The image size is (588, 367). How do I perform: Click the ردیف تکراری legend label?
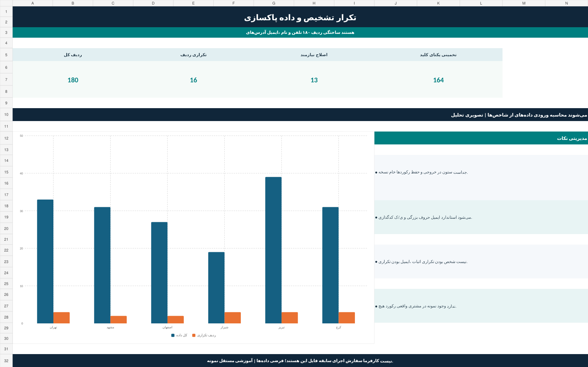pyautogui.click(x=207, y=335)
